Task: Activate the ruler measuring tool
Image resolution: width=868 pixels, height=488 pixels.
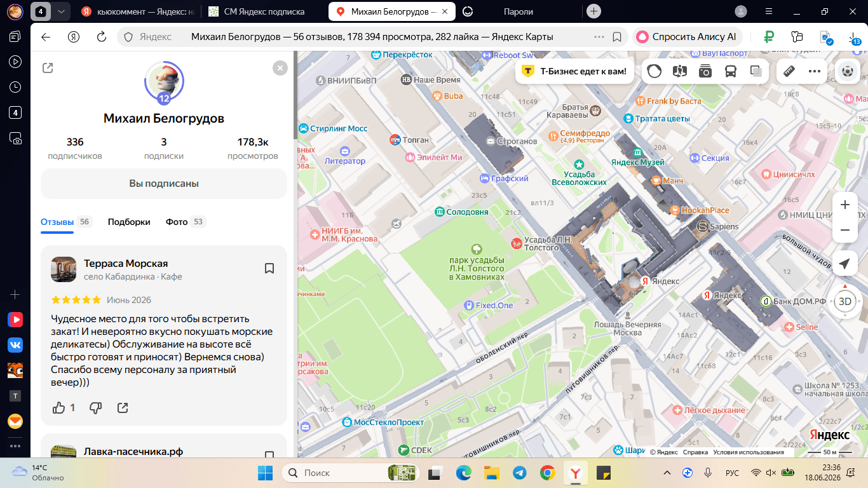Action: [789, 71]
